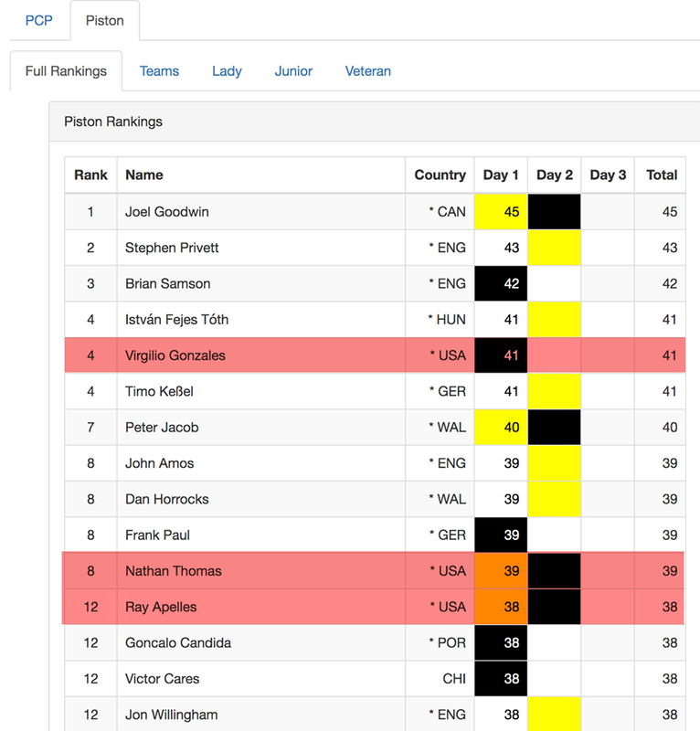Open the Full Rankings tab

(x=66, y=71)
